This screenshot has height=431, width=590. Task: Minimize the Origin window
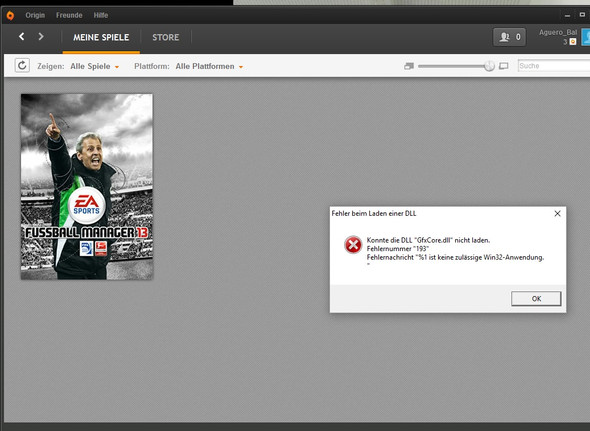[567, 15]
